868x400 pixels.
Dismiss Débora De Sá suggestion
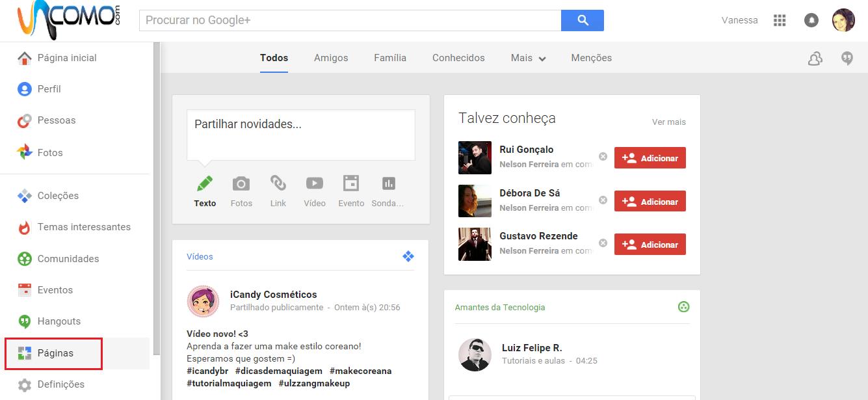point(603,200)
